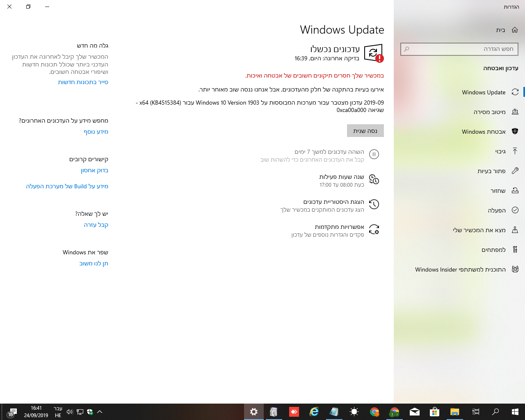Click the settings search field (חפש הגדרה)
This screenshot has width=525, height=420.
pyautogui.click(x=459, y=49)
